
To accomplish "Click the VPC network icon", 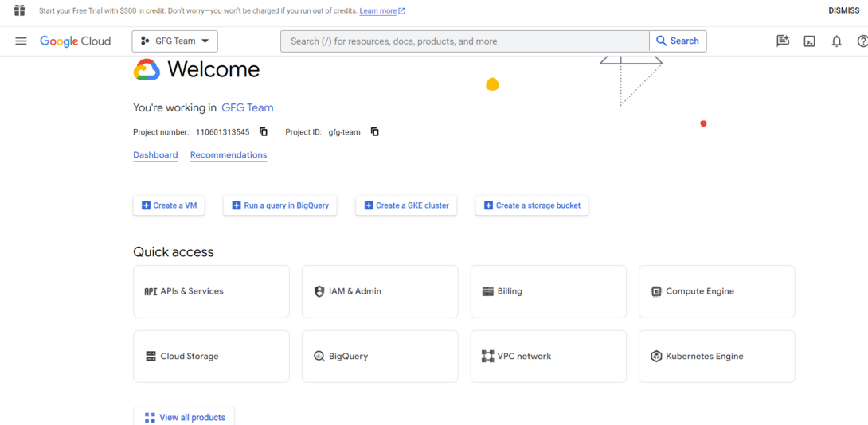I will coord(487,357).
